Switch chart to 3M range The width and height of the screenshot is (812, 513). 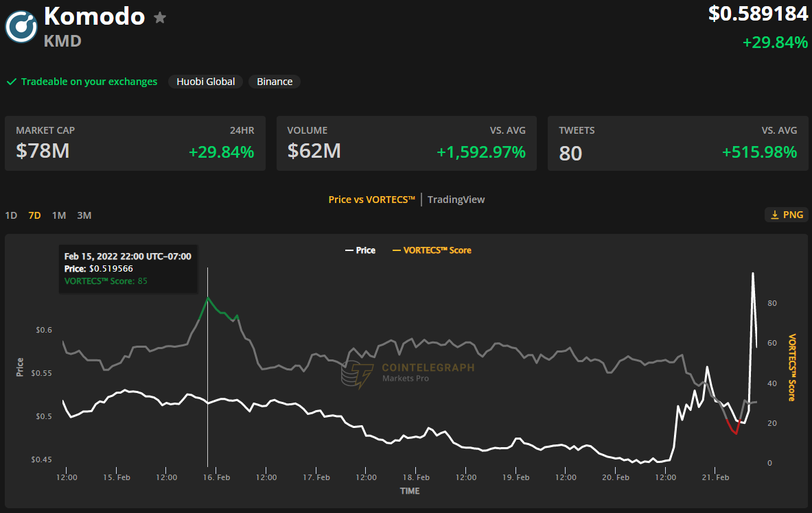84,215
